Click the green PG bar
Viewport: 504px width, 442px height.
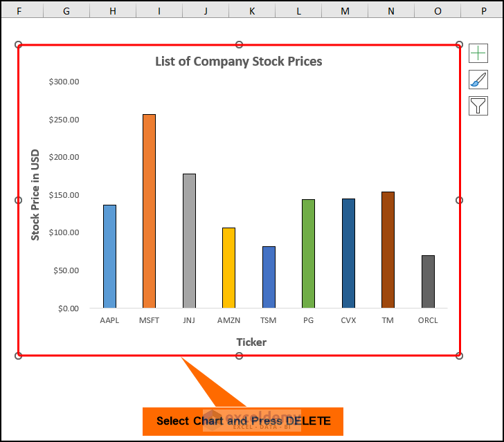pos(309,254)
